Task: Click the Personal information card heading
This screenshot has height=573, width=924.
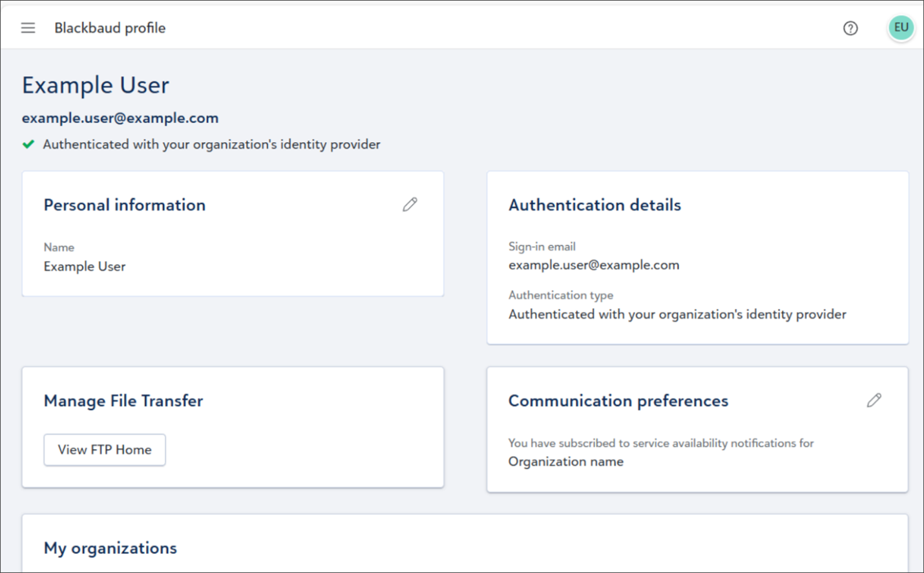Action: [x=125, y=205]
